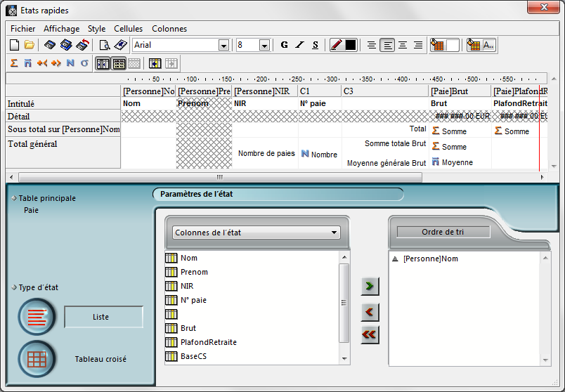Insert a Sum calculation with the sigma icon
Image resolution: width=565 pixels, height=392 pixels.
click(x=14, y=63)
